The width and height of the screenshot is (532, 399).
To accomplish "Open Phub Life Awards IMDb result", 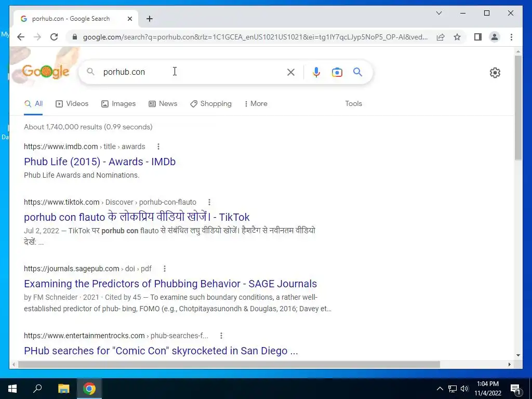I will pyautogui.click(x=100, y=162).
